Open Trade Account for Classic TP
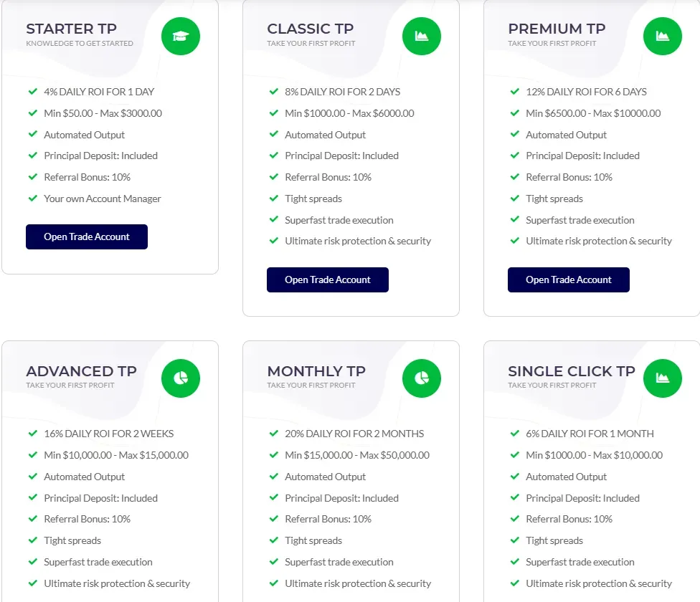The height and width of the screenshot is (602, 700). [328, 280]
